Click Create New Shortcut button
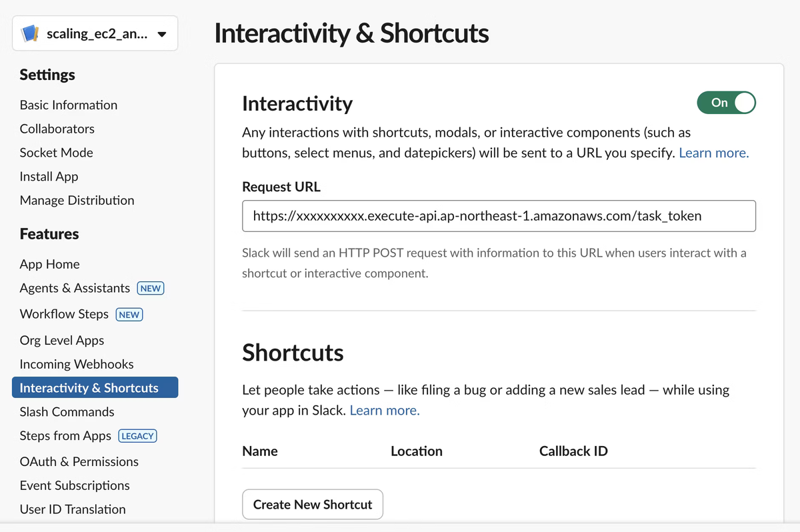800x532 pixels. coord(313,505)
